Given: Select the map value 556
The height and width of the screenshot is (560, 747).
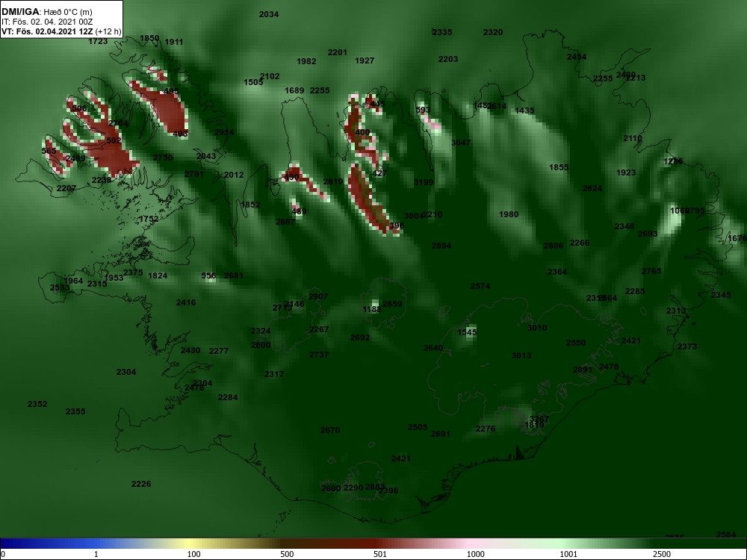Looking at the screenshot, I should pyautogui.click(x=208, y=276).
